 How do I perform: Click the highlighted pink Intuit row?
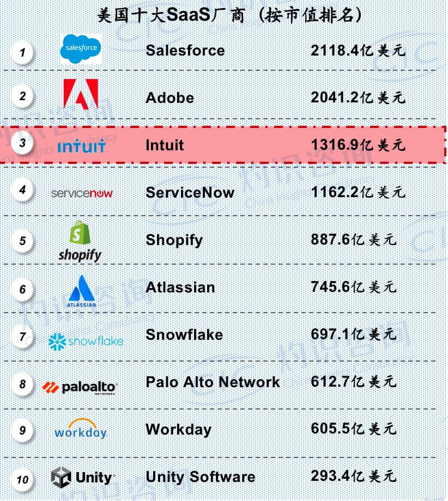pos(223,145)
